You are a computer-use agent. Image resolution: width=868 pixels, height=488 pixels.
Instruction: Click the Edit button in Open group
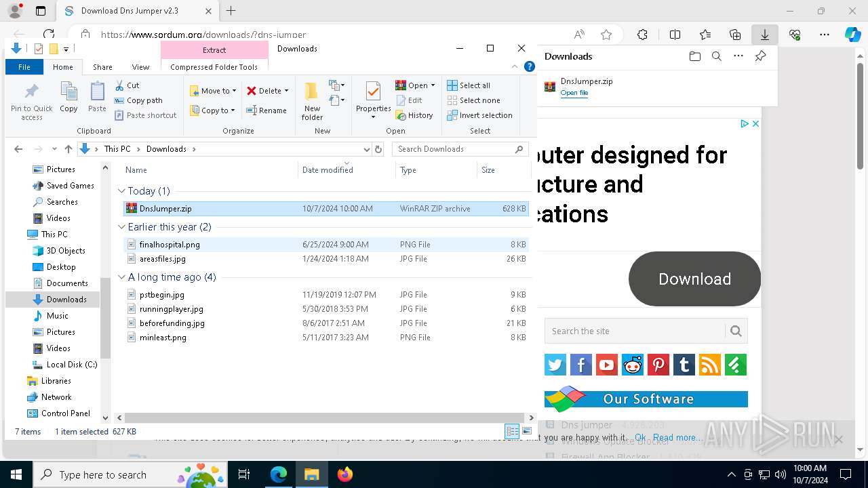click(409, 100)
